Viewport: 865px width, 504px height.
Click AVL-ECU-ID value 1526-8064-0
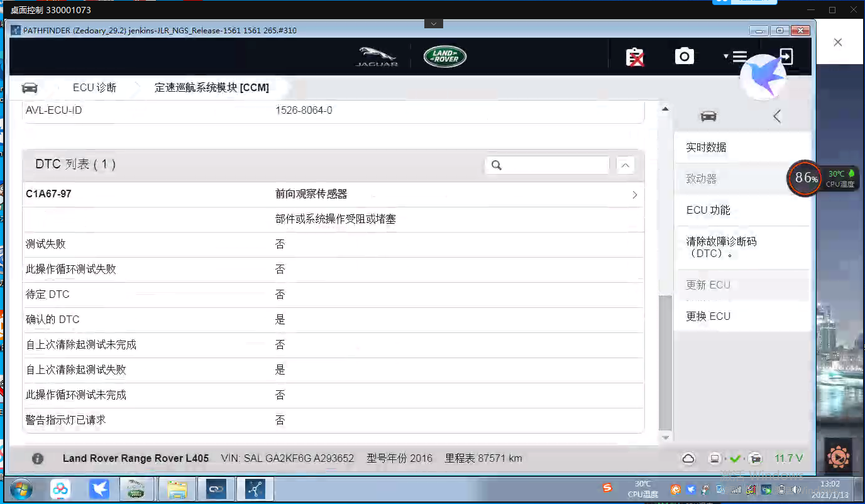(304, 110)
